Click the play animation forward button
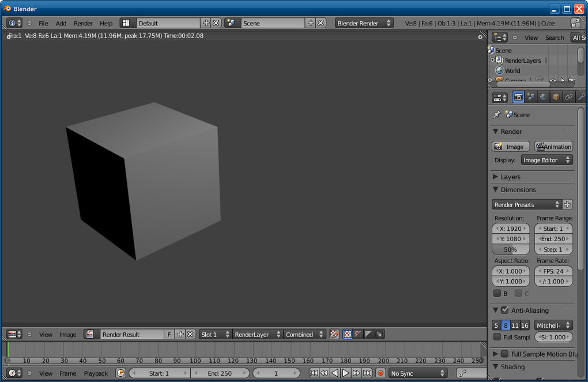 [x=345, y=373]
